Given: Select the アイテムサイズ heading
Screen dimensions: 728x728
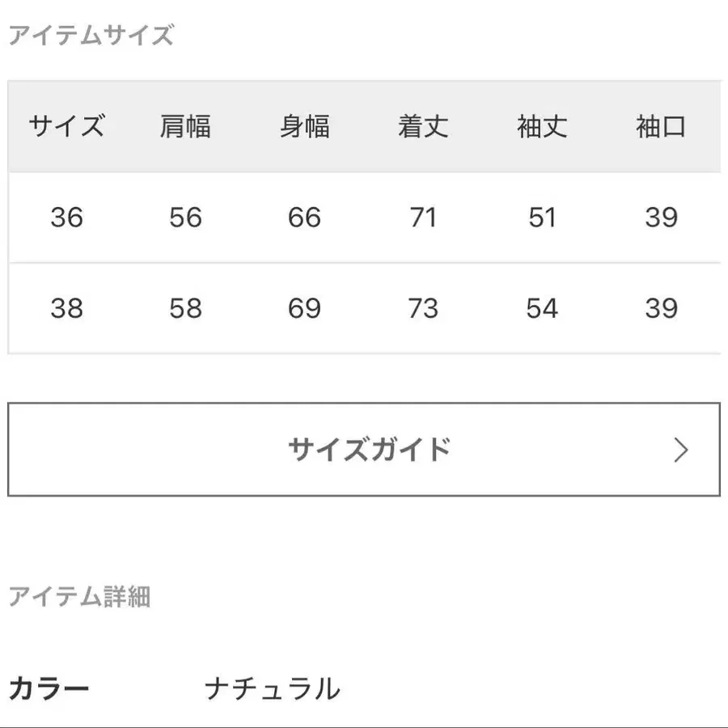Looking at the screenshot, I should tap(89, 34).
